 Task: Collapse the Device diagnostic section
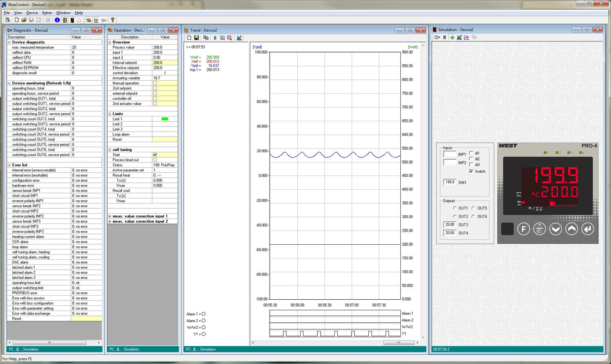9,42
